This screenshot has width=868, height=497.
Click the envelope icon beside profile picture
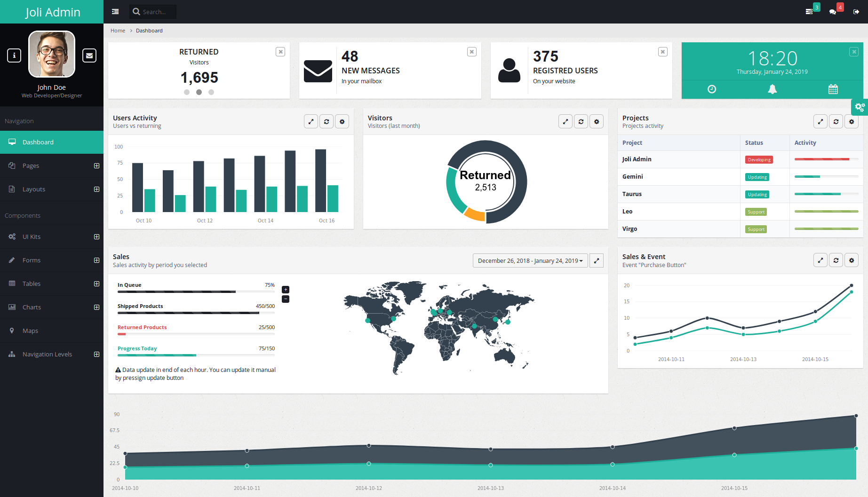(x=89, y=55)
